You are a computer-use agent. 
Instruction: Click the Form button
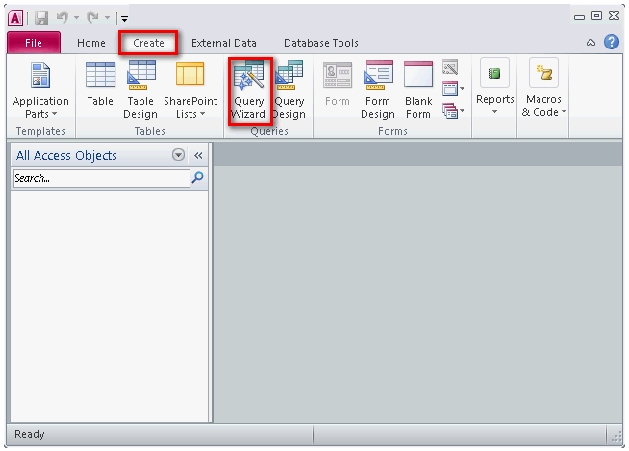click(337, 84)
